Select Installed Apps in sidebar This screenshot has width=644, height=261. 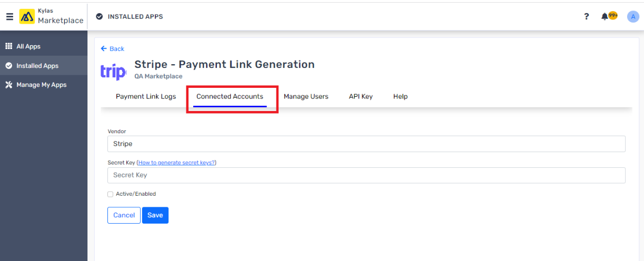tap(44, 66)
